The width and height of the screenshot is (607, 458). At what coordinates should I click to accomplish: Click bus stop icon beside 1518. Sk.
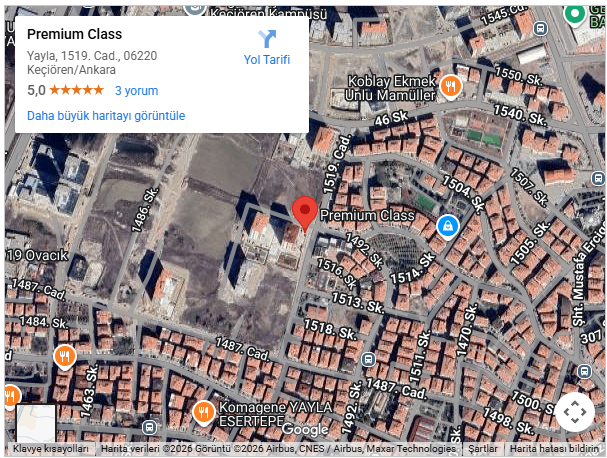[368, 359]
